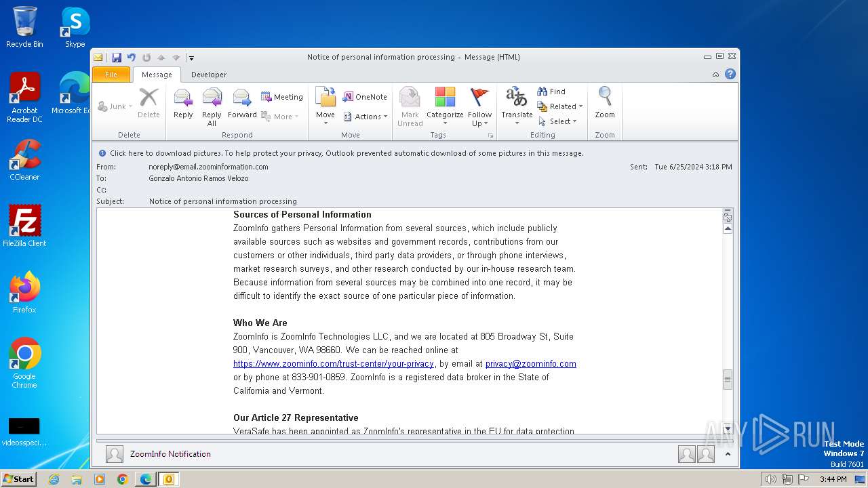Open Tags group dialog launcher
Viewport: 868px width, 488px height.
[490, 136]
